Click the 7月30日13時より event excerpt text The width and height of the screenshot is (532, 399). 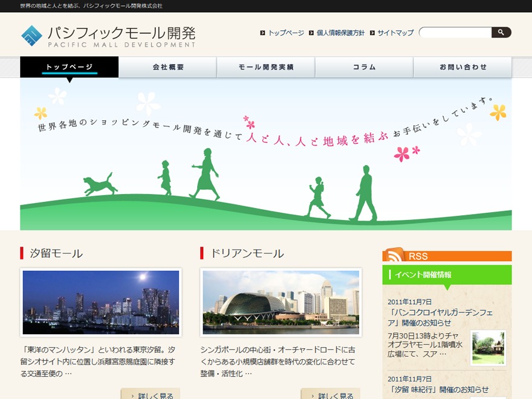pyautogui.click(x=425, y=345)
